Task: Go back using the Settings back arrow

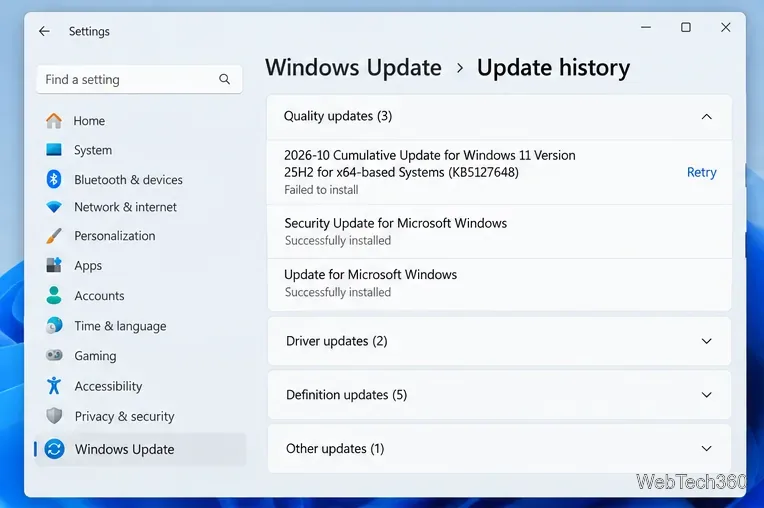Action: [44, 31]
